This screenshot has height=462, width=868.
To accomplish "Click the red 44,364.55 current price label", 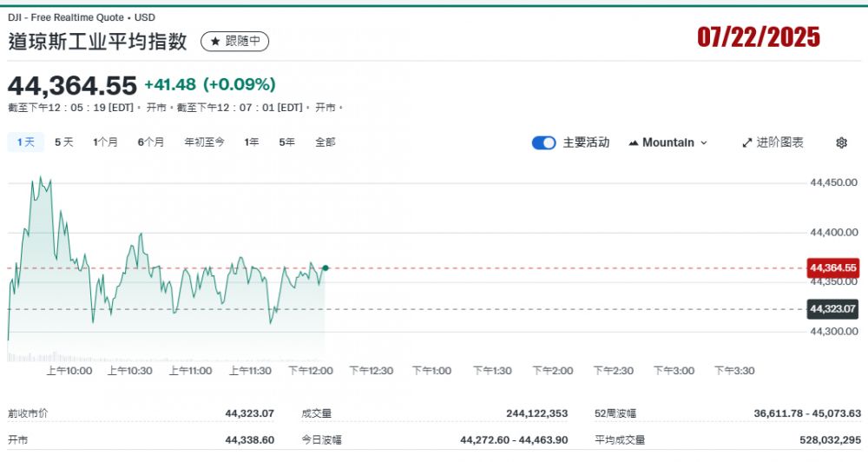I will tap(832, 268).
